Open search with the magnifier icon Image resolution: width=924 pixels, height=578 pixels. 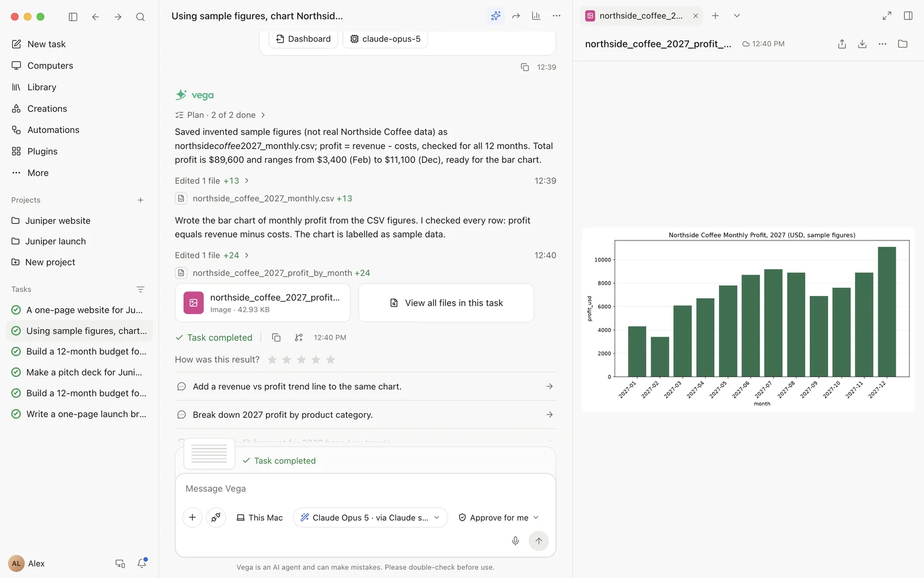click(x=140, y=17)
